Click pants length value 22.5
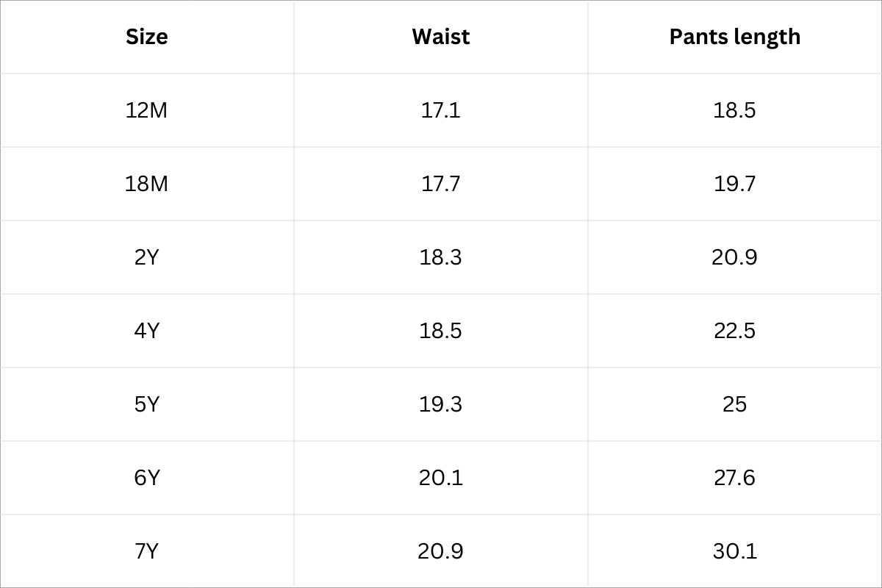Viewport: 882px width, 588px height. (735, 331)
